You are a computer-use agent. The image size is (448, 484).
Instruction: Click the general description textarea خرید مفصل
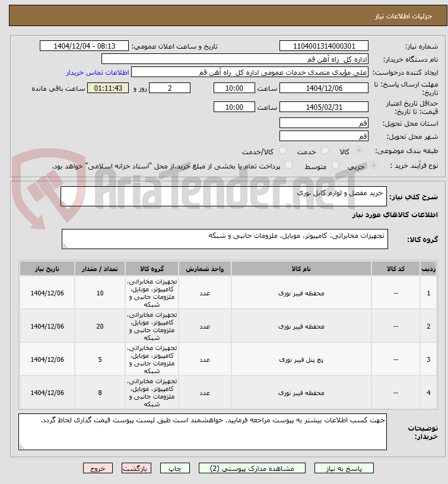224,196
